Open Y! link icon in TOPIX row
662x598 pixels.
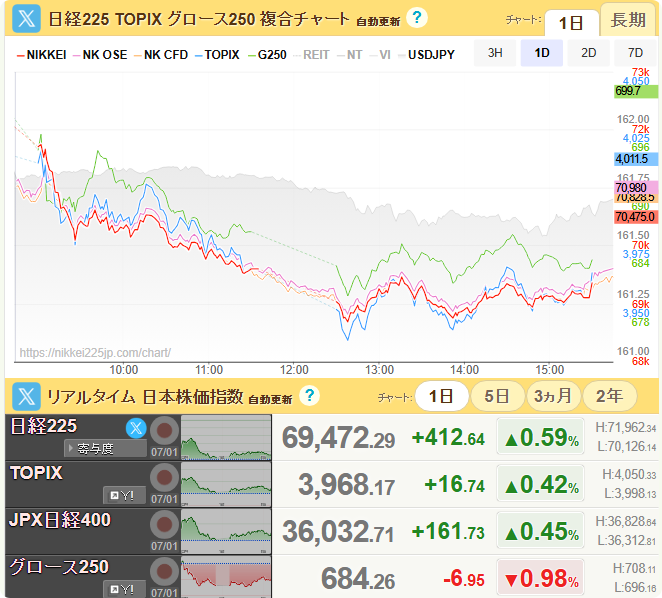125,495
